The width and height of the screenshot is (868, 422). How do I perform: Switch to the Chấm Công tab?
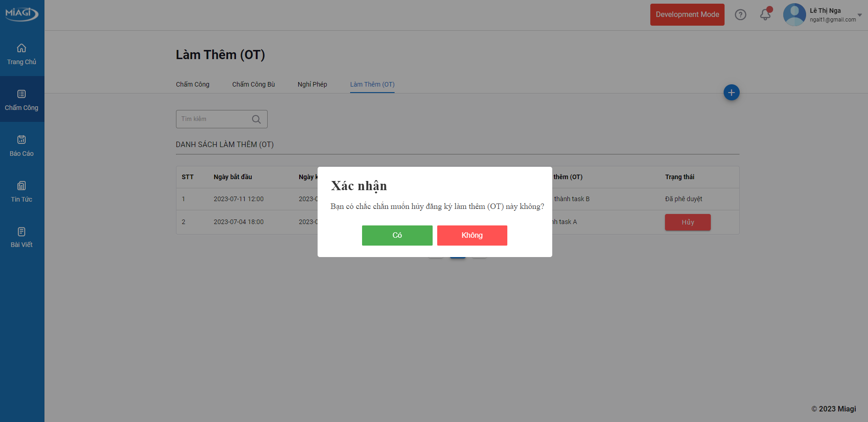tap(192, 84)
